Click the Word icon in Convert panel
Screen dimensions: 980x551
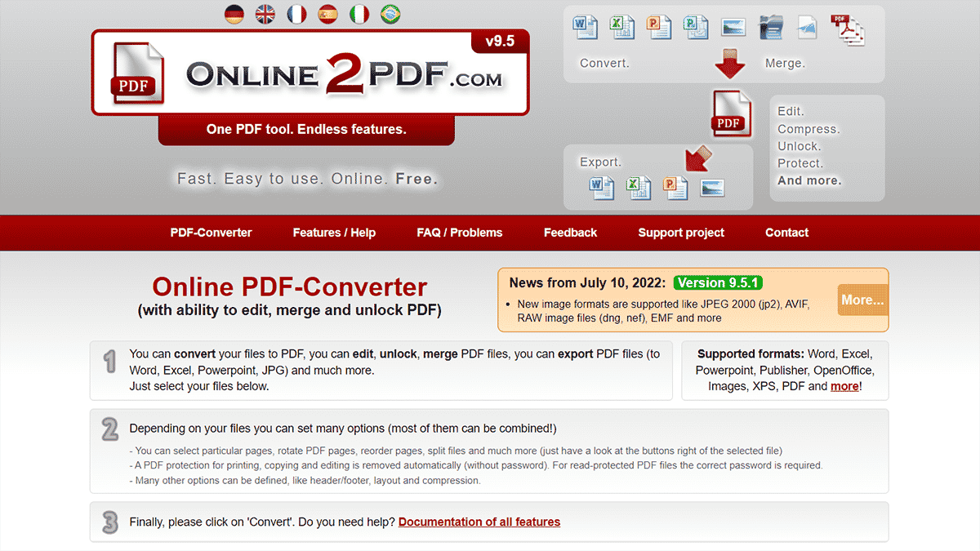[586, 27]
